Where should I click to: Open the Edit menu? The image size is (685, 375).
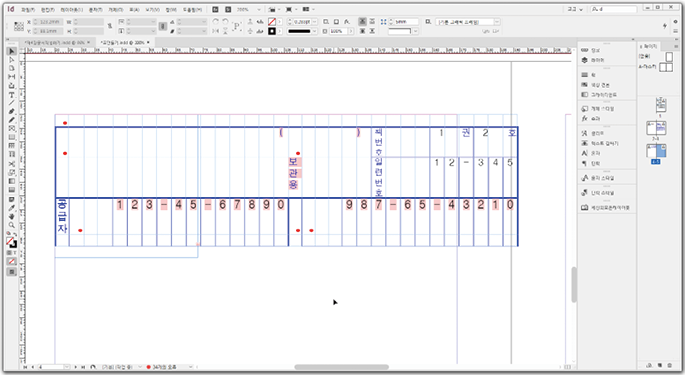pos(48,9)
